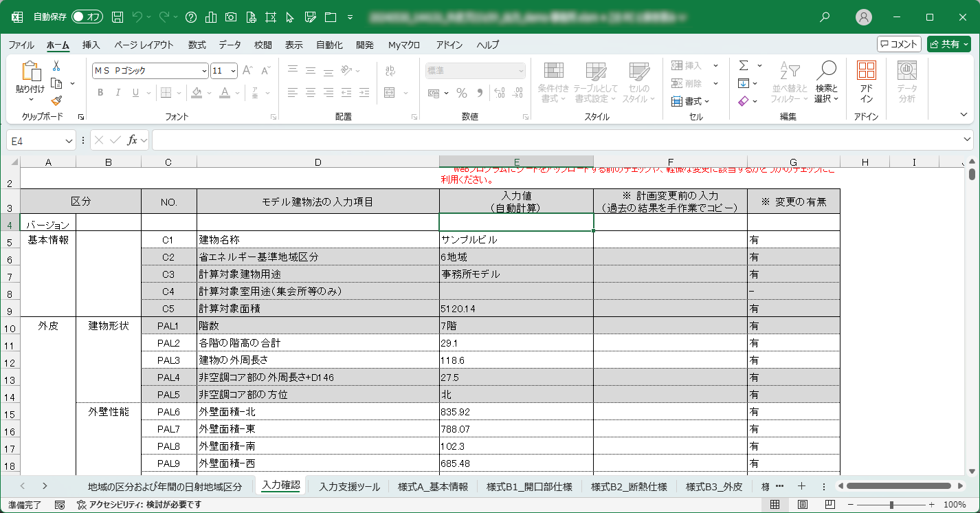Image resolution: width=980 pixels, height=513 pixels.
Task: Click the percent style icon
Action: 462,93
